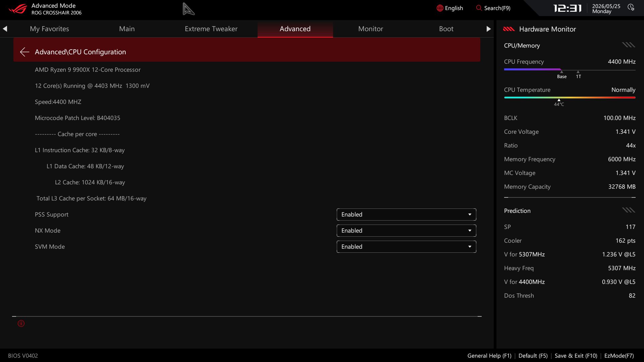Click the back arrow in CPU Configuration header
644x362 pixels.
[24, 52]
